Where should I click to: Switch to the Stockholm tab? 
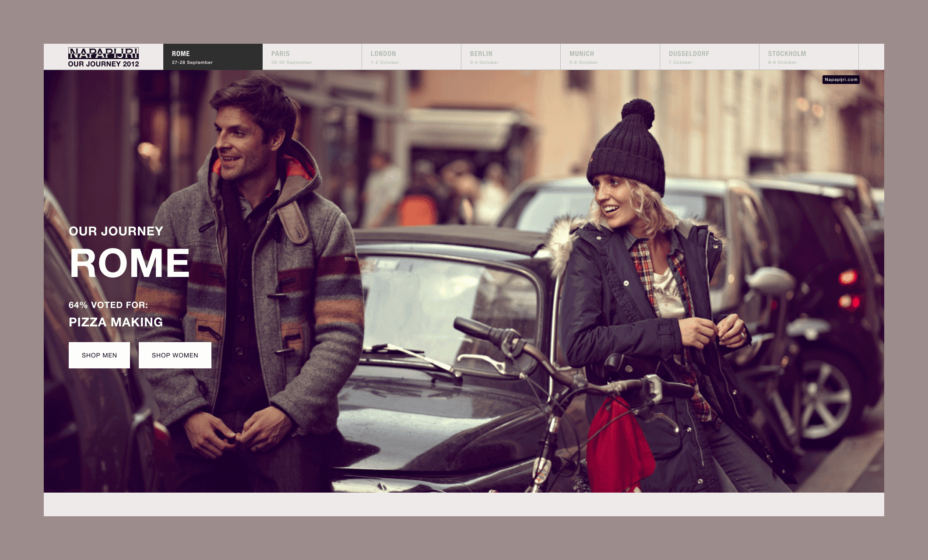pyautogui.click(x=808, y=57)
